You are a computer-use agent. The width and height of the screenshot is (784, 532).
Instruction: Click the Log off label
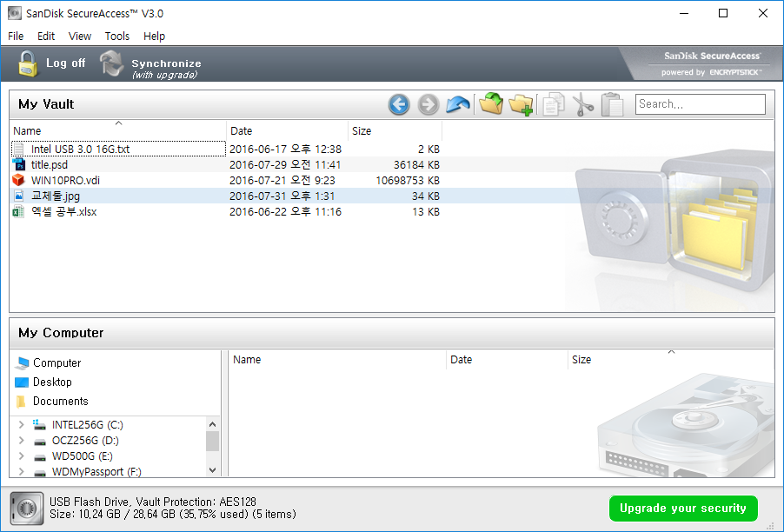(65, 63)
